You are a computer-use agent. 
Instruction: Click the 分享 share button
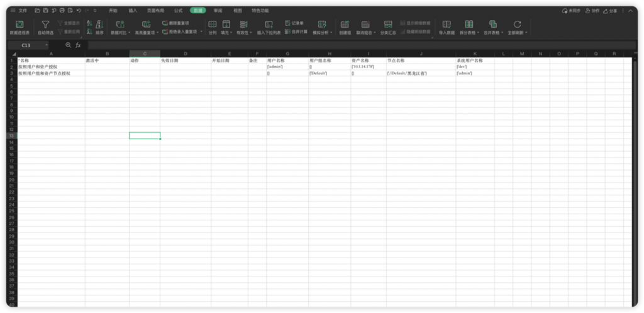[610, 10]
